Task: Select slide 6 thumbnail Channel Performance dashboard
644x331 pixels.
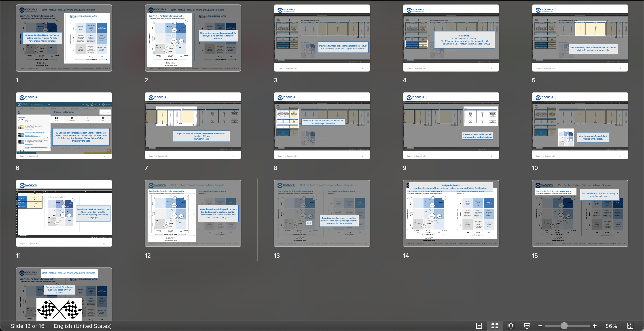Action: 64,126
